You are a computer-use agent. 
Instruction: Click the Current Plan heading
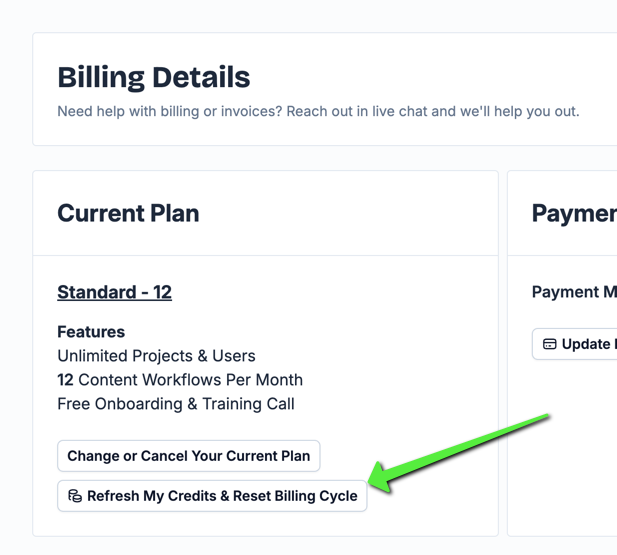coord(128,213)
